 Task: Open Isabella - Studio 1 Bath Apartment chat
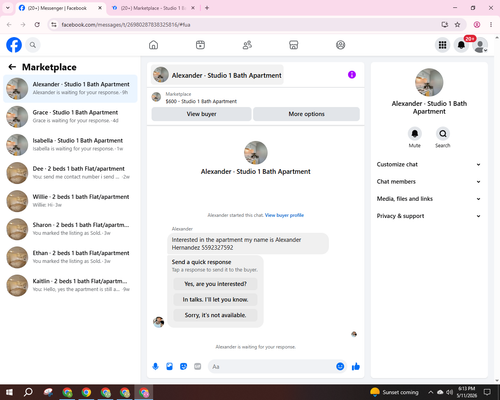tap(70, 145)
